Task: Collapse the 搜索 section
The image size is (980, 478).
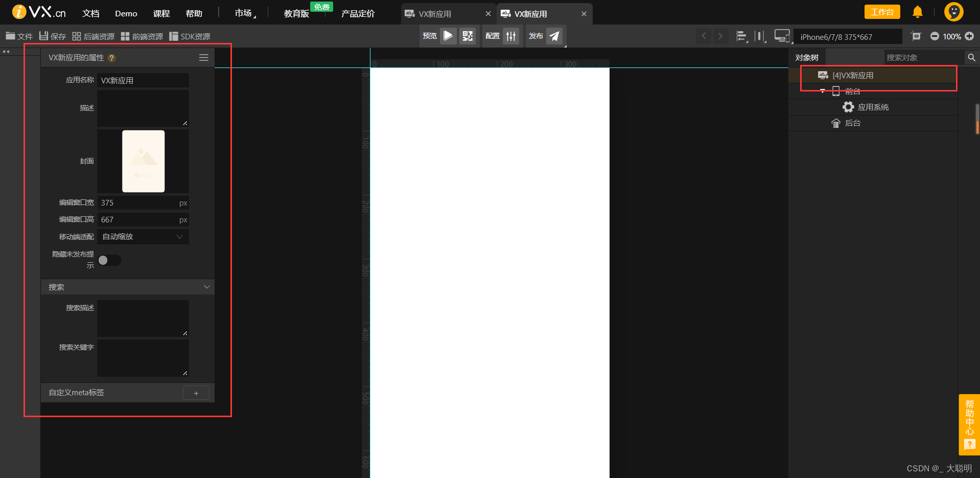Action: pyautogui.click(x=206, y=287)
